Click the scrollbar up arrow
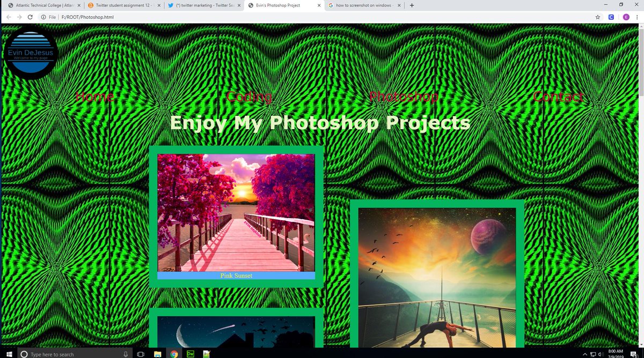This screenshot has width=644, height=358. [x=640, y=27]
